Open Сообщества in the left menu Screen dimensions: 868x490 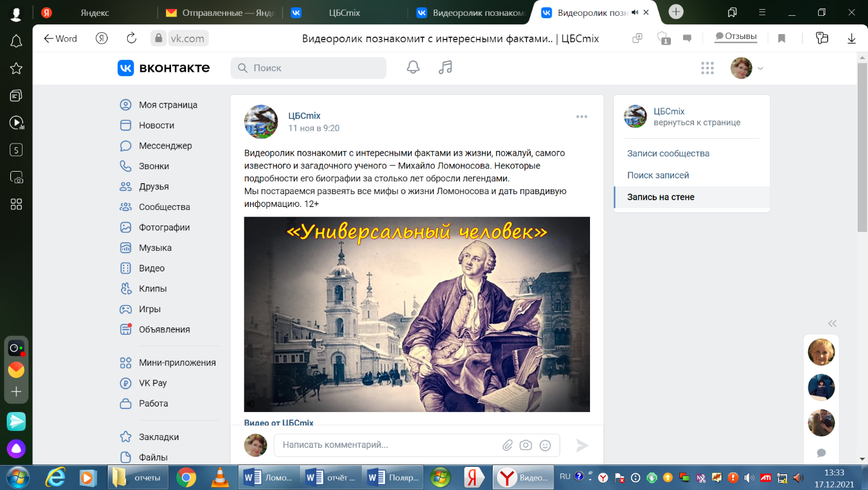(164, 207)
